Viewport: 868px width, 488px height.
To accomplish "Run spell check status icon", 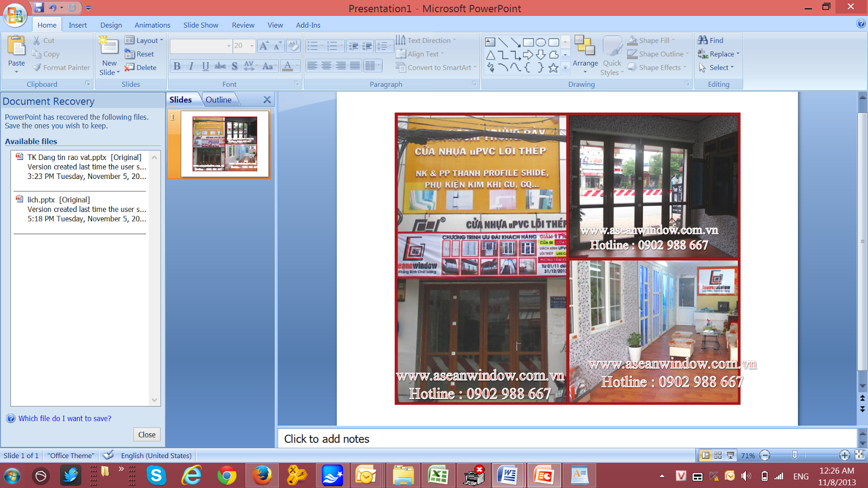I will (x=108, y=455).
